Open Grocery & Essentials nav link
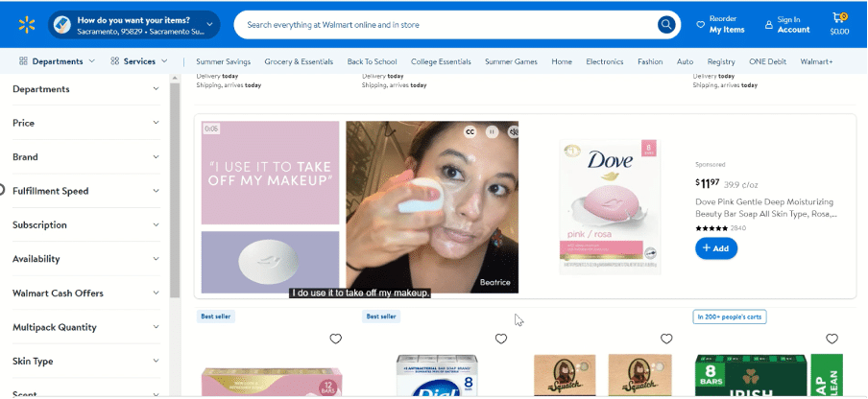Viewport: 868px width, 399px height. click(299, 62)
